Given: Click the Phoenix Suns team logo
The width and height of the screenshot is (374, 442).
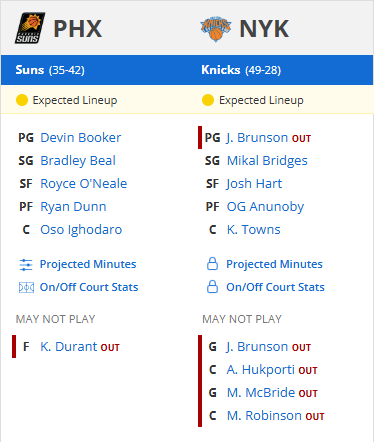Looking at the screenshot, I should 30,28.
